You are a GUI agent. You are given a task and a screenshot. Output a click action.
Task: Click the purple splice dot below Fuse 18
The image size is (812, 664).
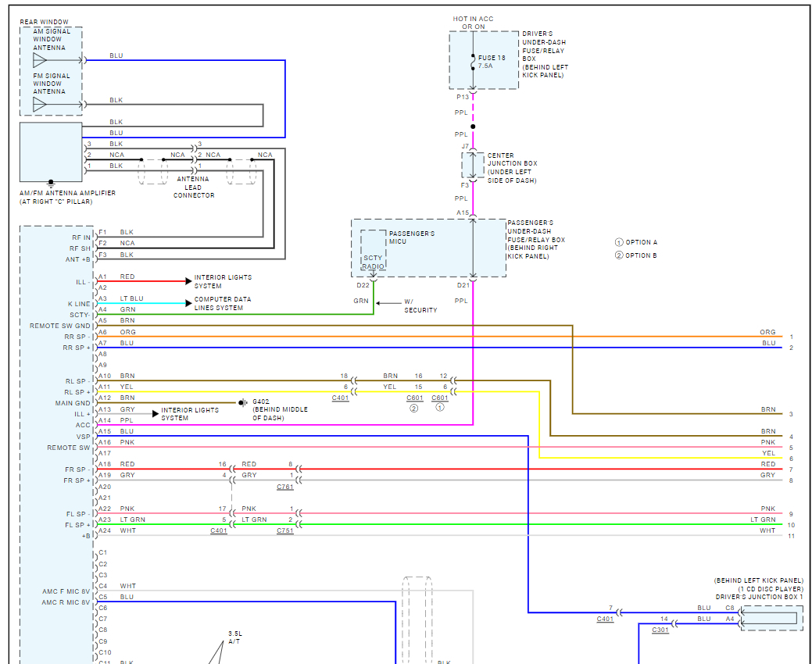pos(473,126)
